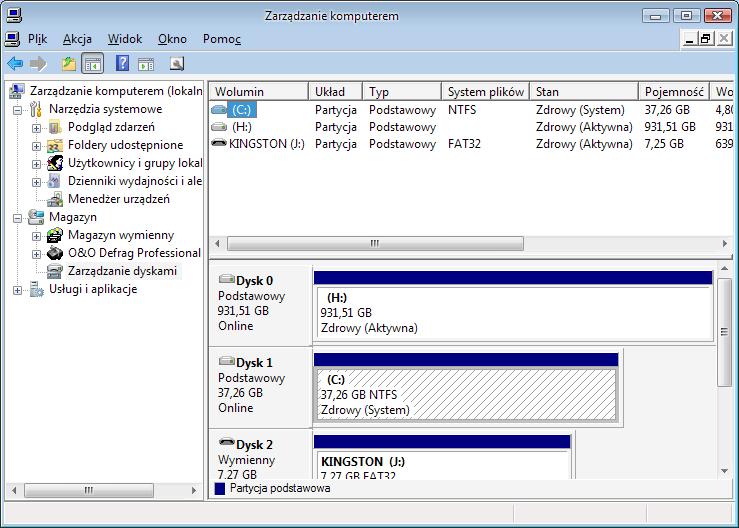Sort by the Układ column header
The width and height of the screenshot is (739, 528).
point(336,91)
